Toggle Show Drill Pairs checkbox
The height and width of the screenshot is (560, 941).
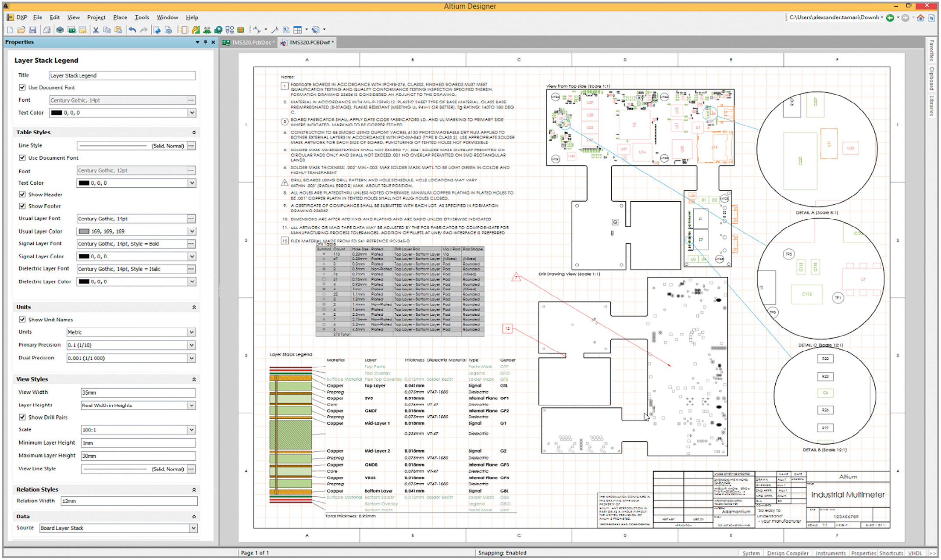coord(22,417)
